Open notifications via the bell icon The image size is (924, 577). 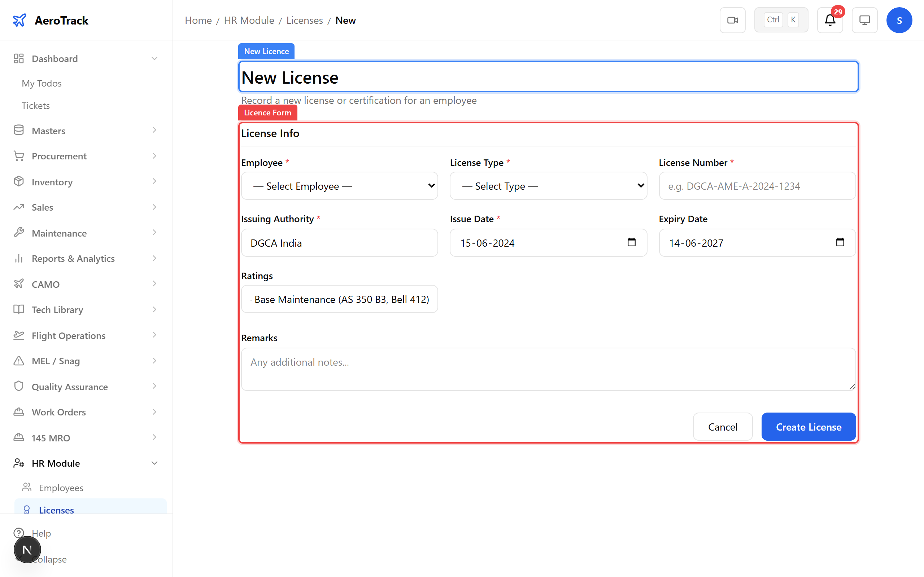click(829, 21)
